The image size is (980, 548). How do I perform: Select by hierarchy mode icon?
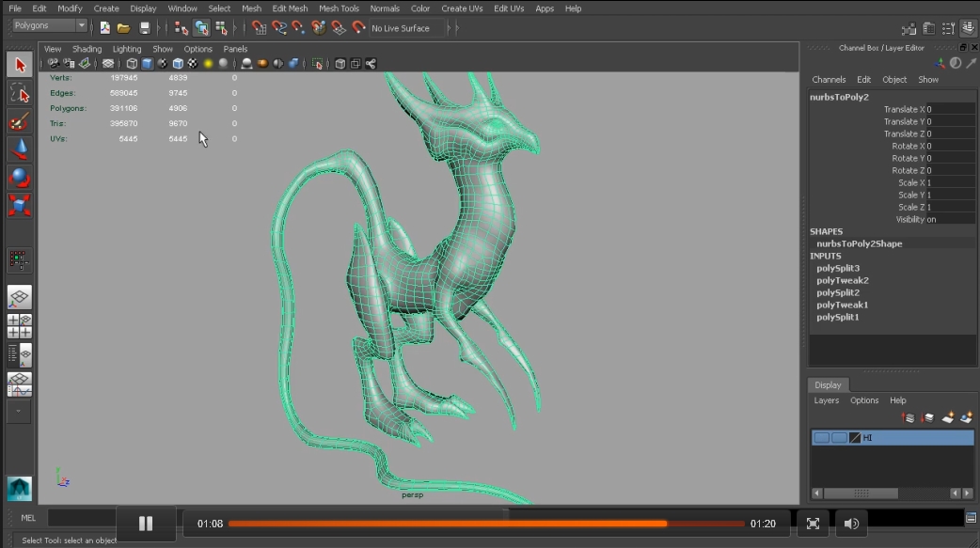(182, 27)
